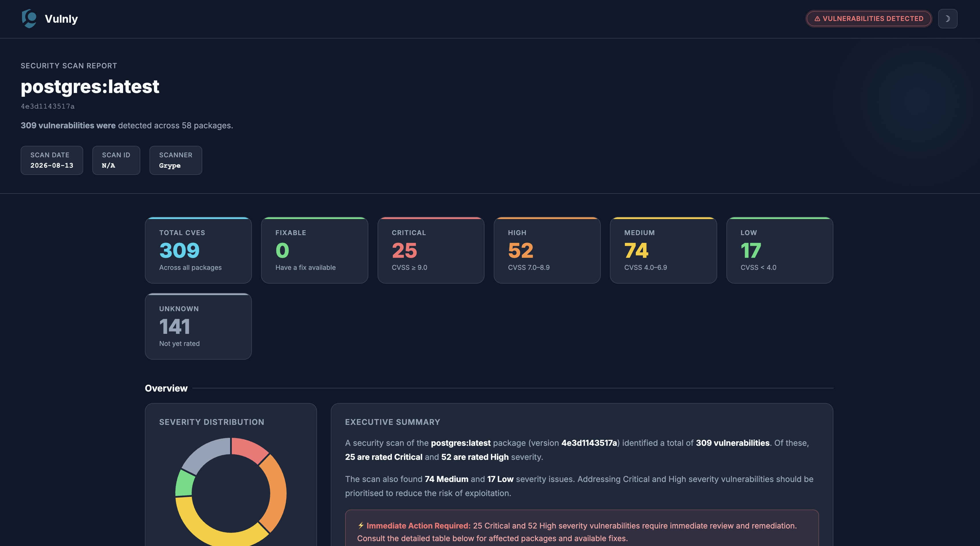Click the warning triangle icon in badge
Image resolution: width=980 pixels, height=546 pixels.
817,19
